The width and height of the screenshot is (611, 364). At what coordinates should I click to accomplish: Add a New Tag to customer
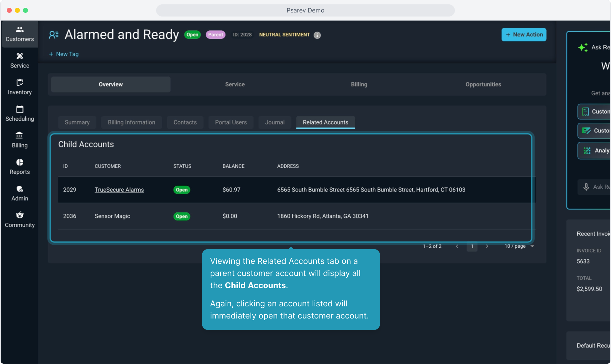pos(64,54)
